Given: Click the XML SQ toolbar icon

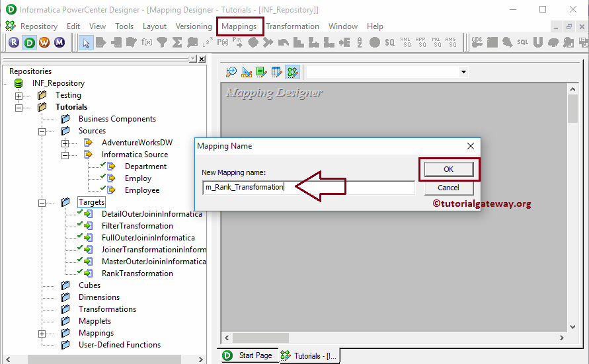Looking at the screenshot, I should pos(405,42).
